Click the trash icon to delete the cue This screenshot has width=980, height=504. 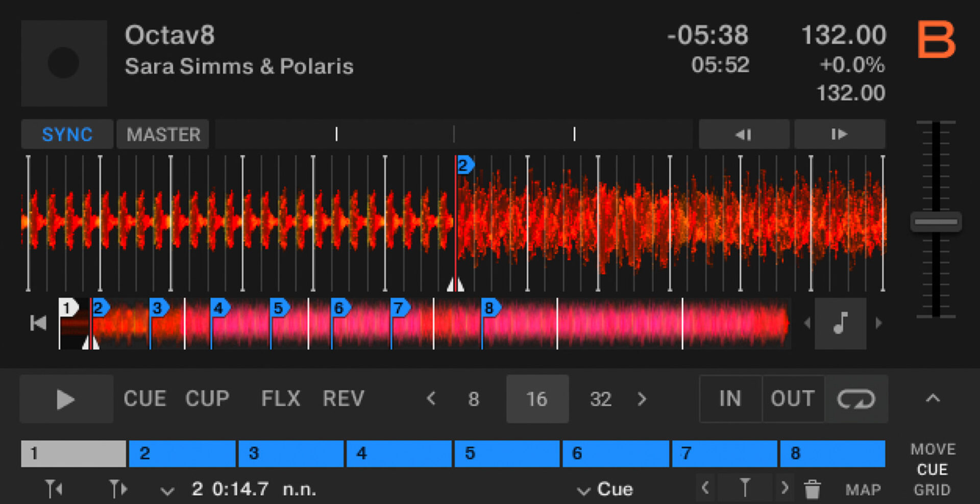pos(812,489)
